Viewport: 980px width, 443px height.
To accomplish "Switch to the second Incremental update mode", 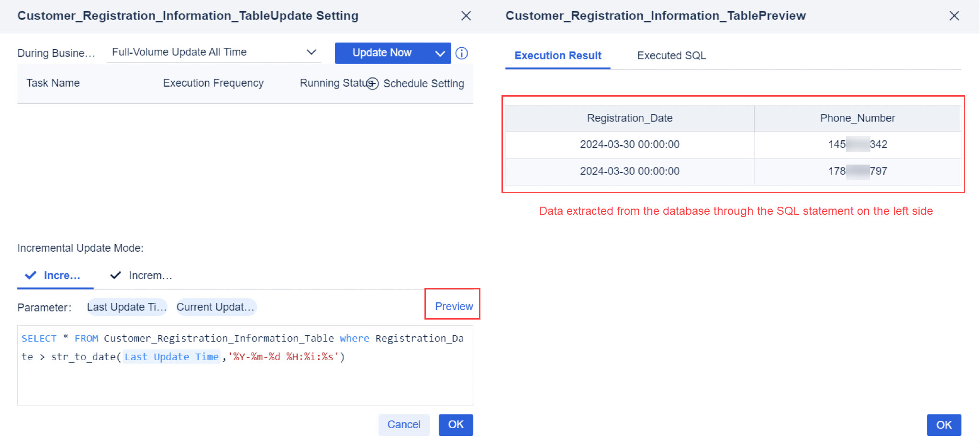I will (x=150, y=275).
